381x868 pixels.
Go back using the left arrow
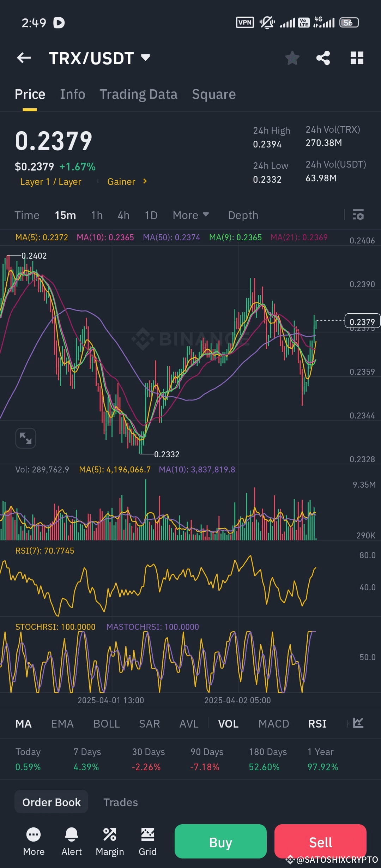click(x=24, y=58)
